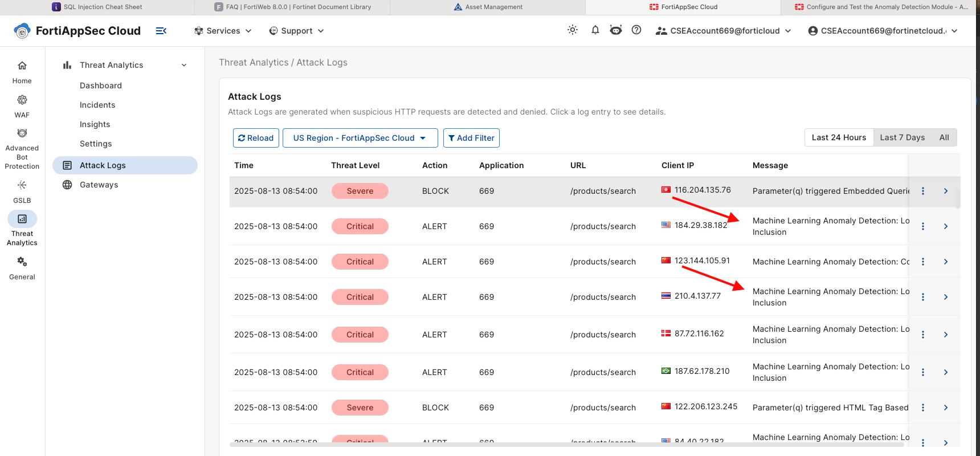Click horizontal scrollbar under logs table
Viewport: 980px width, 456px height.
pos(567,444)
